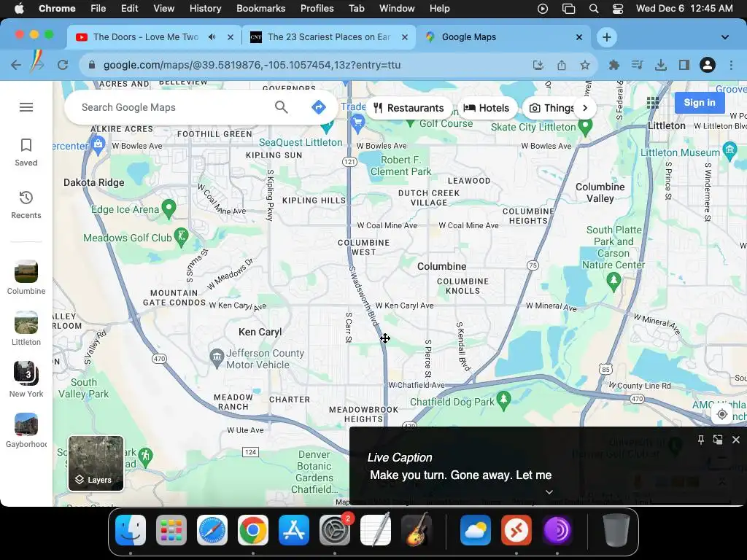Open new Chrome tab
This screenshot has height=560, width=747.
click(x=606, y=36)
